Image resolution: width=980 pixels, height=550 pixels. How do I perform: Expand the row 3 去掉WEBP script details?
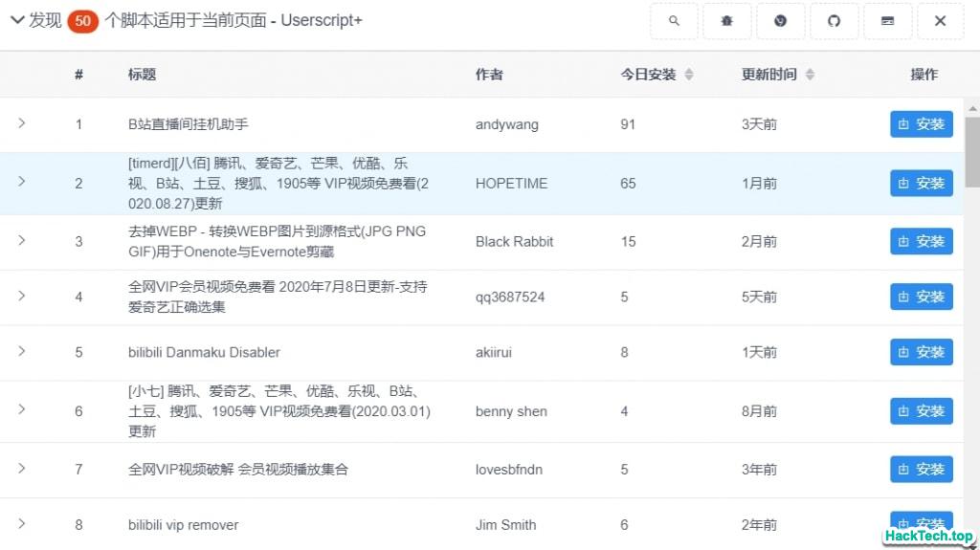pyautogui.click(x=21, y=240)
